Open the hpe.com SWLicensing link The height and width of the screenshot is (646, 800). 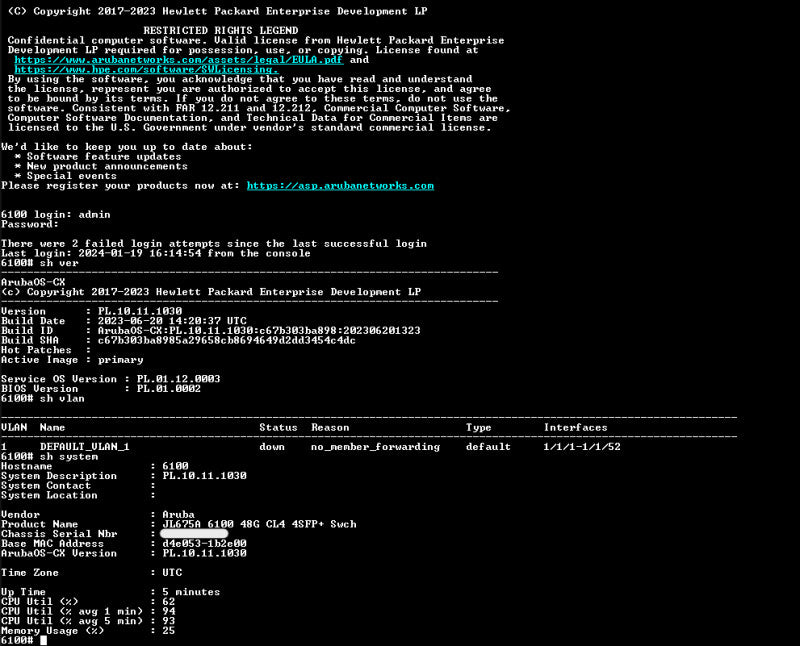(146, 69)
